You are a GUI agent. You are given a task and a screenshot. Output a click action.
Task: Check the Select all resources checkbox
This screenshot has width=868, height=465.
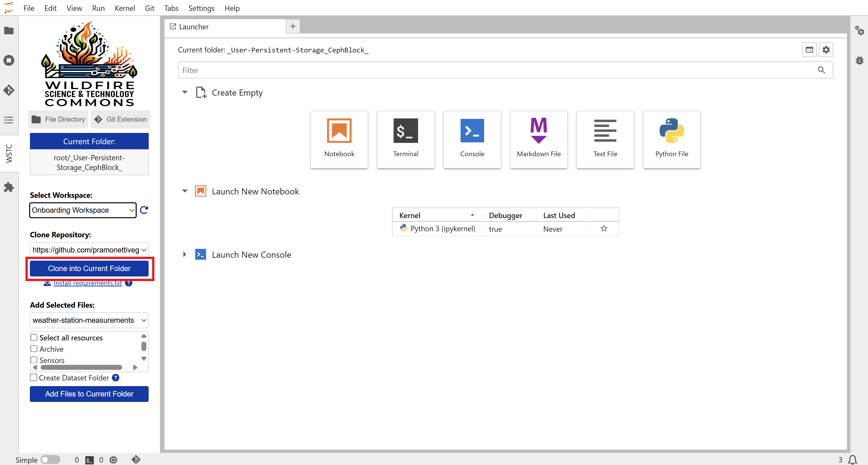[x=34, y=337]
